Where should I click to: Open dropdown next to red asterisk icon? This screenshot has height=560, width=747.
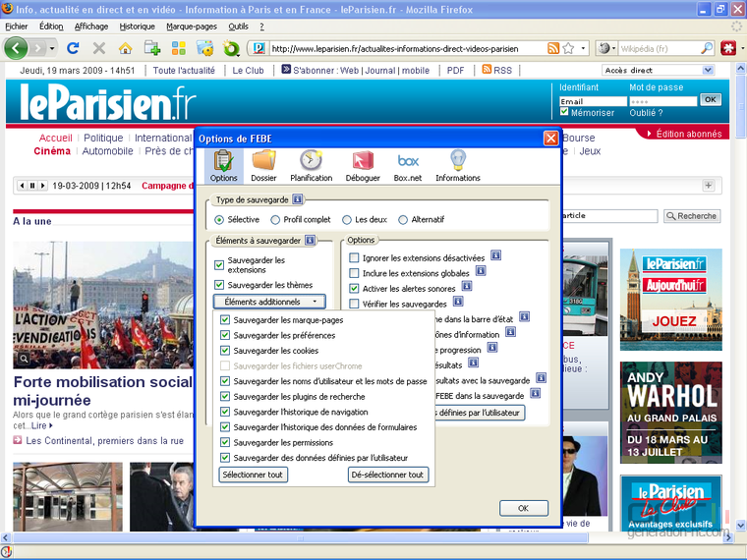tap(741, 48)
